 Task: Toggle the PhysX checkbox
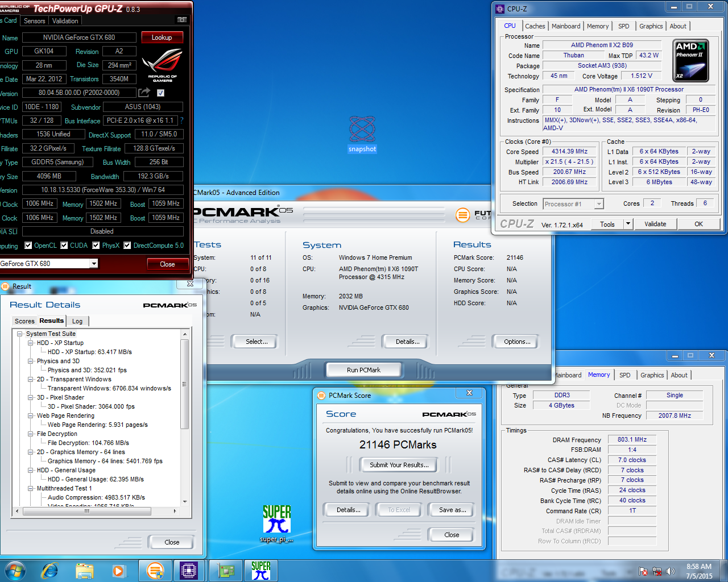[96, 246]
